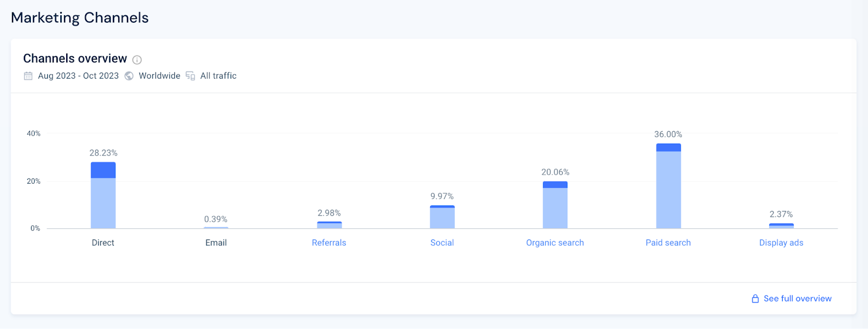The height and width of the screenshot is (329, 868).
Task: Open the Organic search channel link
Action: (555, 243)
